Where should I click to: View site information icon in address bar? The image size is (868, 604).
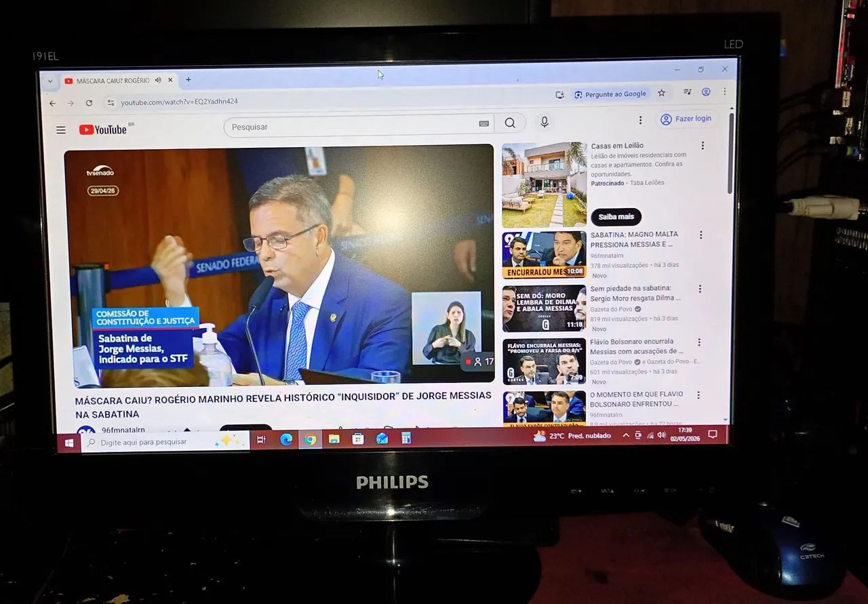pos(111,102)
